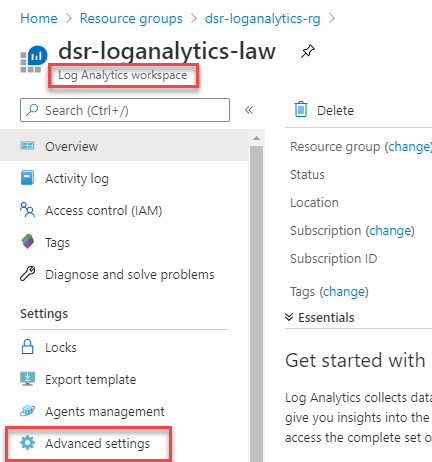Viewport: 432px width, 462px height.
Task: Click the Advanced settings gear icon
Action: pos(27,443)
